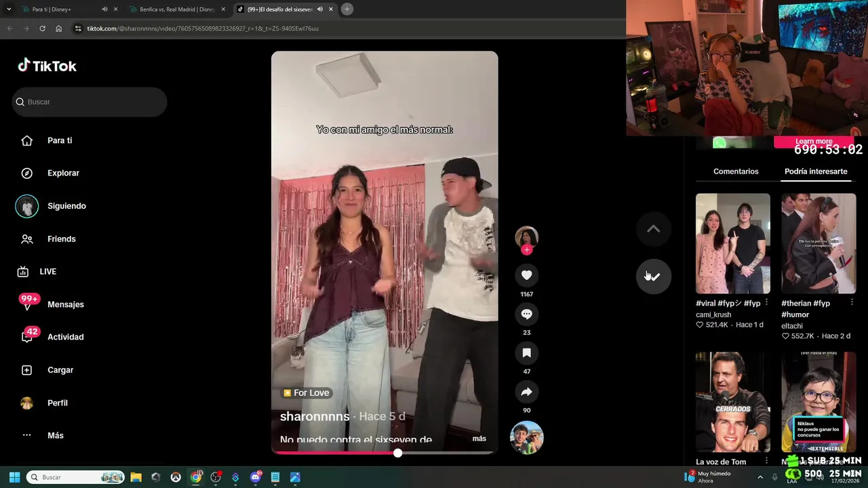Save video with bookmark icon
This screenshot has width=868, height=488.
coord(526,352)
